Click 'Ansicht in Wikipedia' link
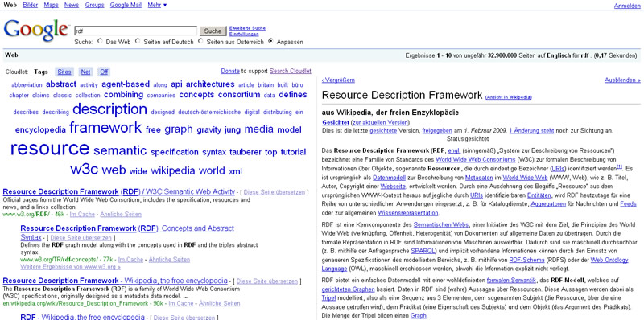This screenshot has width=644, height=320. pyautogui.click(x=509, y=97)
